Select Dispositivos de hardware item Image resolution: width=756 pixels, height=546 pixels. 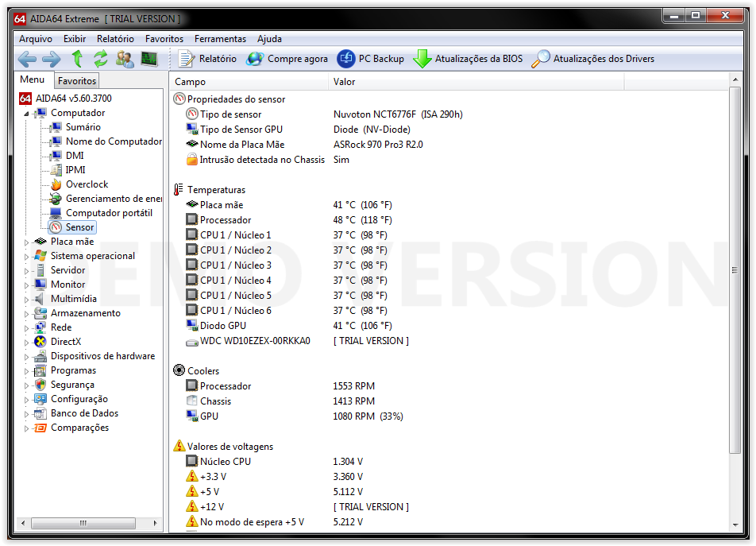102,356
